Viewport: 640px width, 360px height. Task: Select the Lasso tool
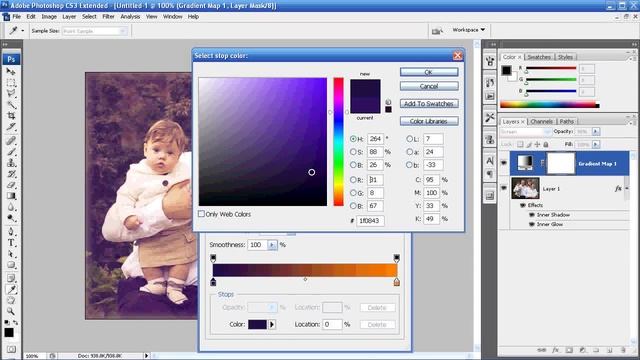point(11,94)
